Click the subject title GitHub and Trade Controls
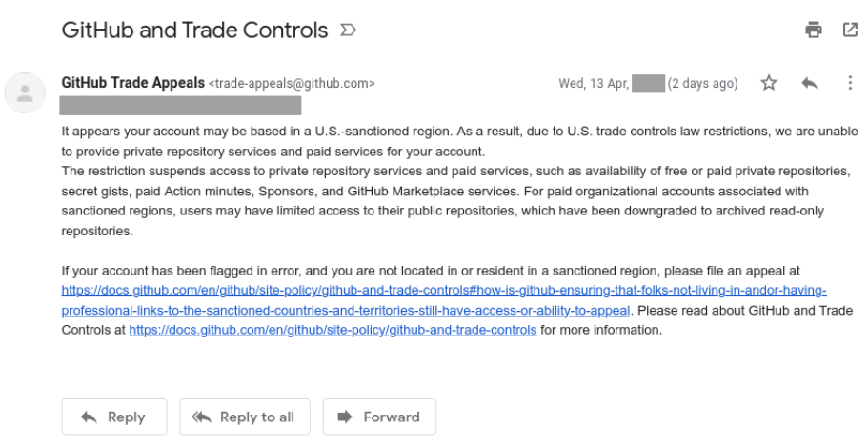This screenshot has width=868, height=448. click(x=195, y=30)
